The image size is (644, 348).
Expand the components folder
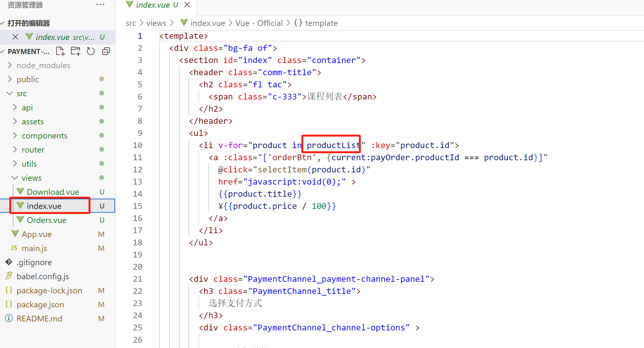(44, 136)
